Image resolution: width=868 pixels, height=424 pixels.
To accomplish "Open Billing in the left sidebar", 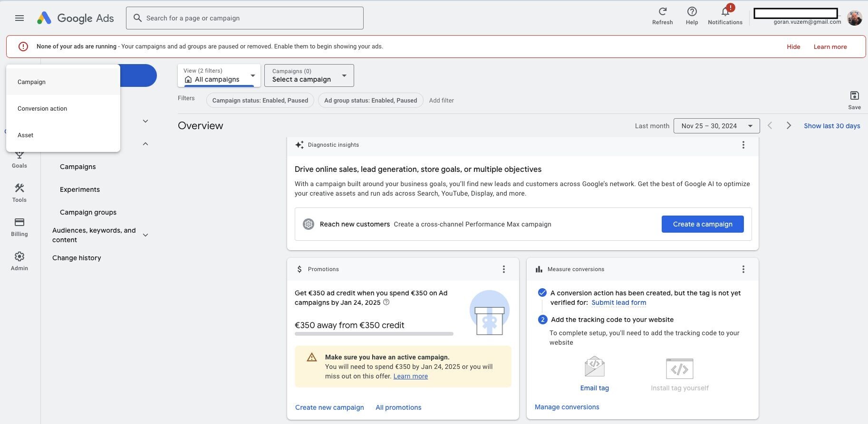I will [x=19, y=227].
